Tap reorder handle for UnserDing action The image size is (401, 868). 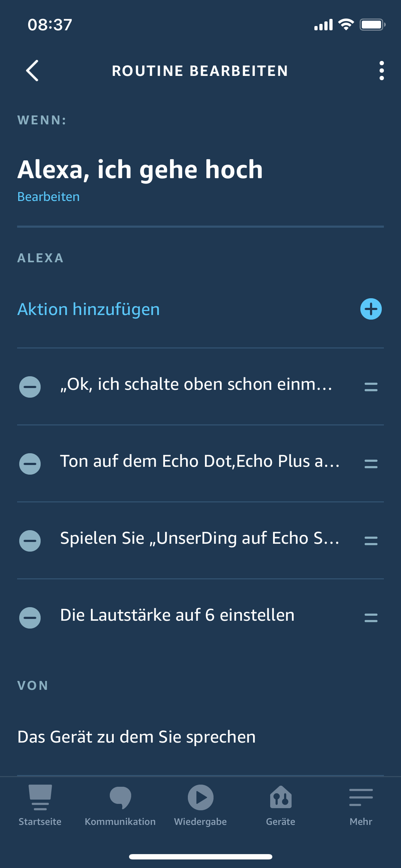(x=371, y=541)
